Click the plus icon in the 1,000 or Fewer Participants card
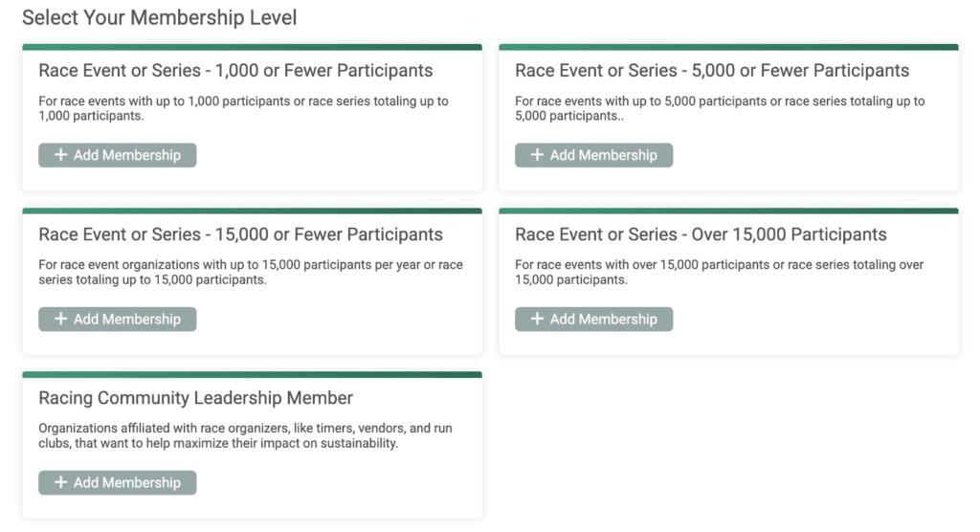 [x=60, y=155]
